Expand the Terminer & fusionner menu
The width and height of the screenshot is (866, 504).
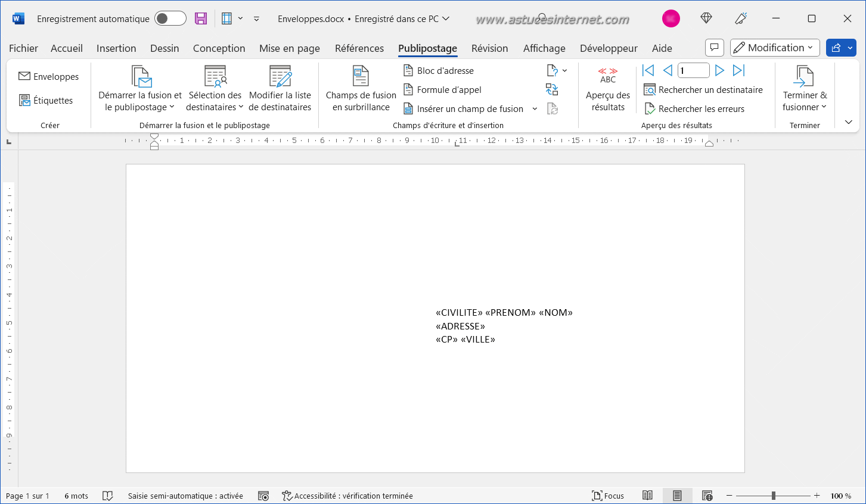point(804,89)
